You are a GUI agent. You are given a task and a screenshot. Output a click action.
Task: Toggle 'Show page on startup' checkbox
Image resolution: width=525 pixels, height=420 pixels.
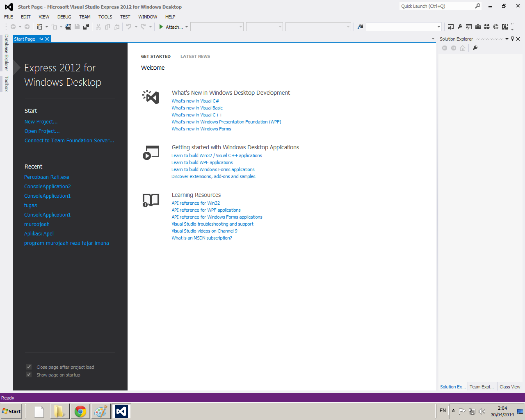[29, 374]
